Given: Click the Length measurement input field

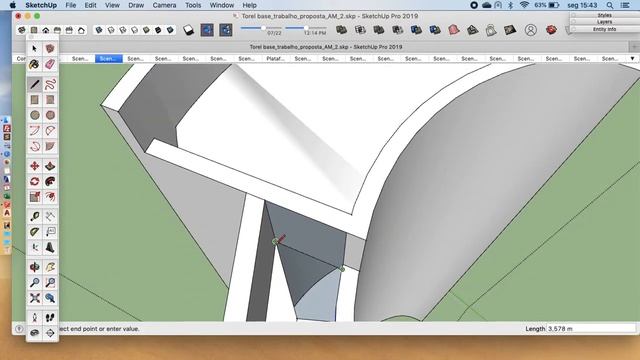Looking at the screenshot, I should (x=591, y=329).
